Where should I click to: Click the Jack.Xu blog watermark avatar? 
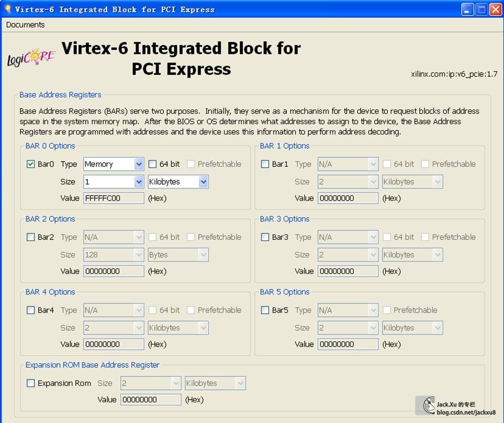coord(429,405)
